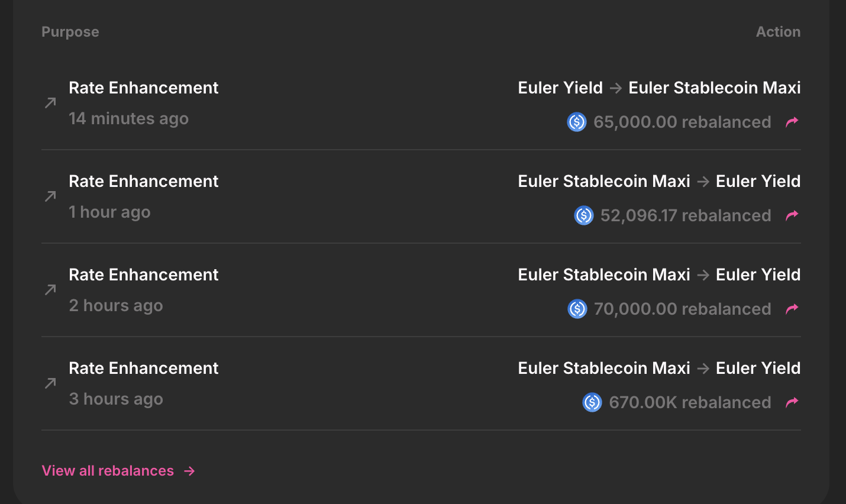Click 70,000.00 rebalanced amount text
Viewport: 846px width, 504px height.
[682, 309]
